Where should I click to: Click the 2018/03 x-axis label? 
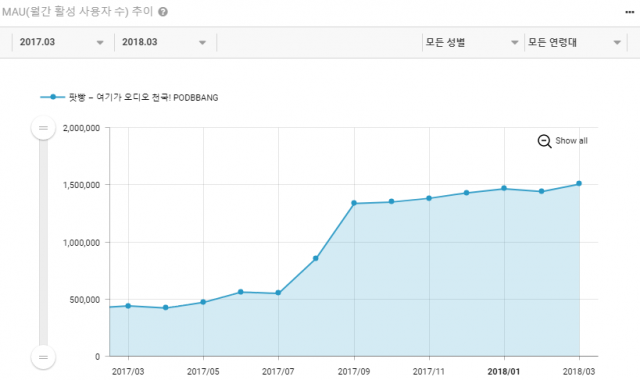pos(579,372)
